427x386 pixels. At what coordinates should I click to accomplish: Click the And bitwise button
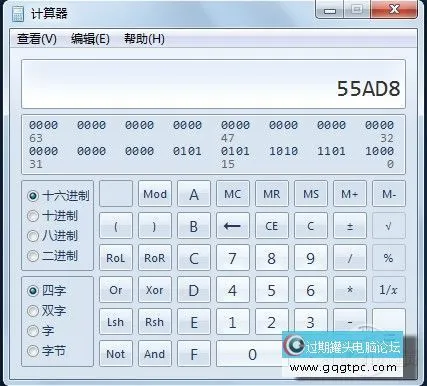155,354
